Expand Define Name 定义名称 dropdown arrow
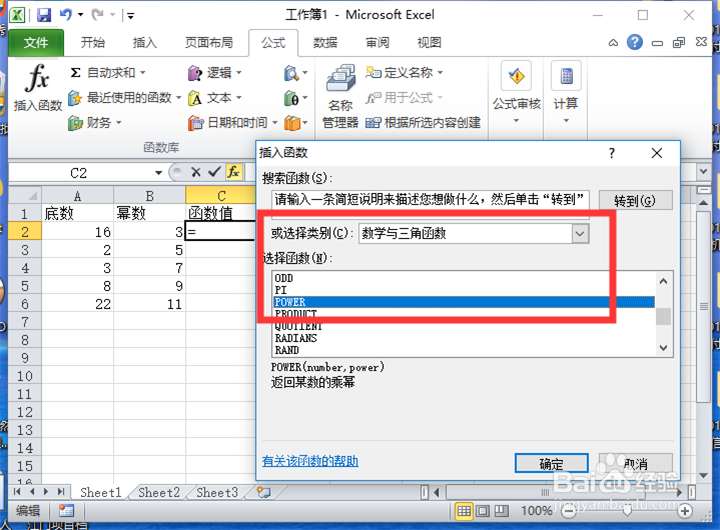The height and width of the screenshot is (530, 720). coord(440,73)
